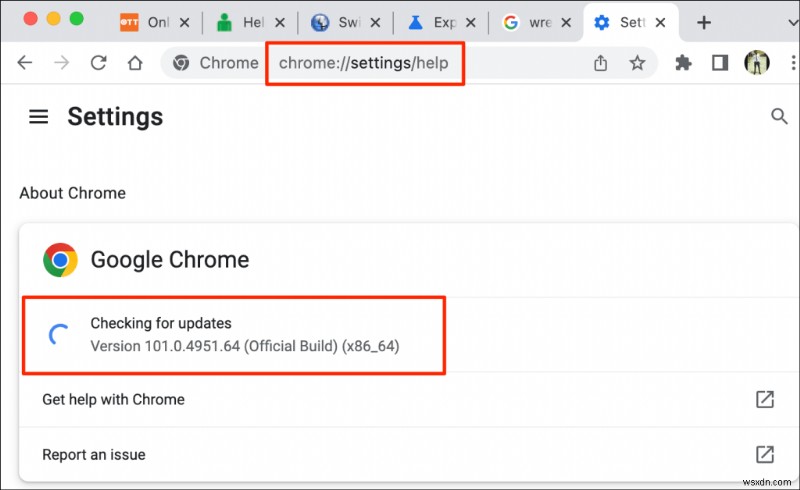Click the Version 101.0.4951.64 text
Viewport: 800px width, 490px height.
coord(245,346)
